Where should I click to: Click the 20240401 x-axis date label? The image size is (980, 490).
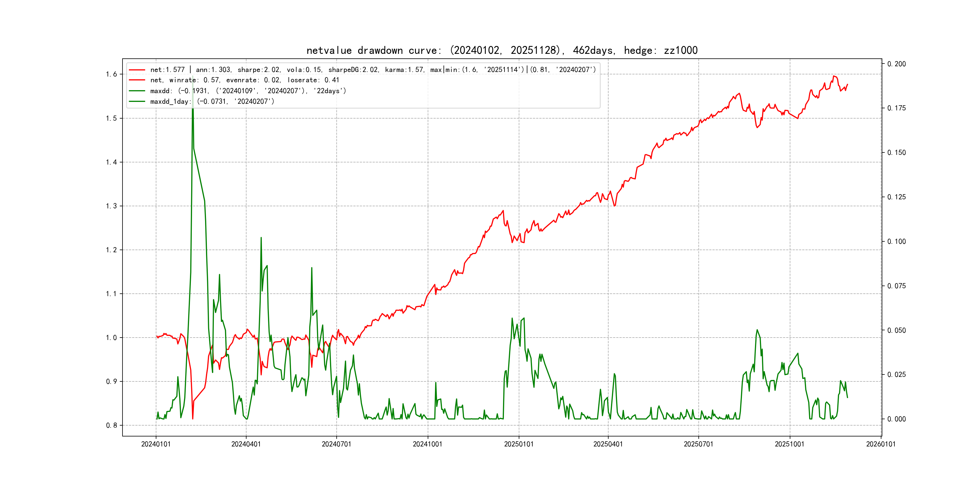[246, 444]
